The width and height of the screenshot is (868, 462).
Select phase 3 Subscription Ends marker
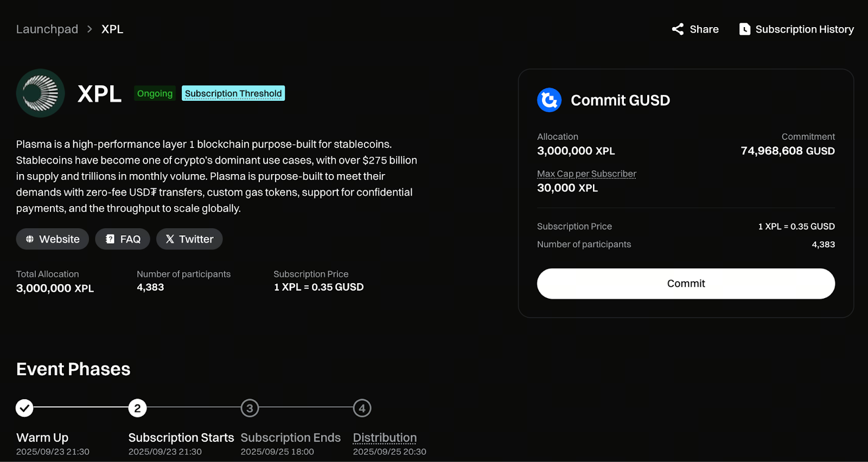(x=250, y=408)
